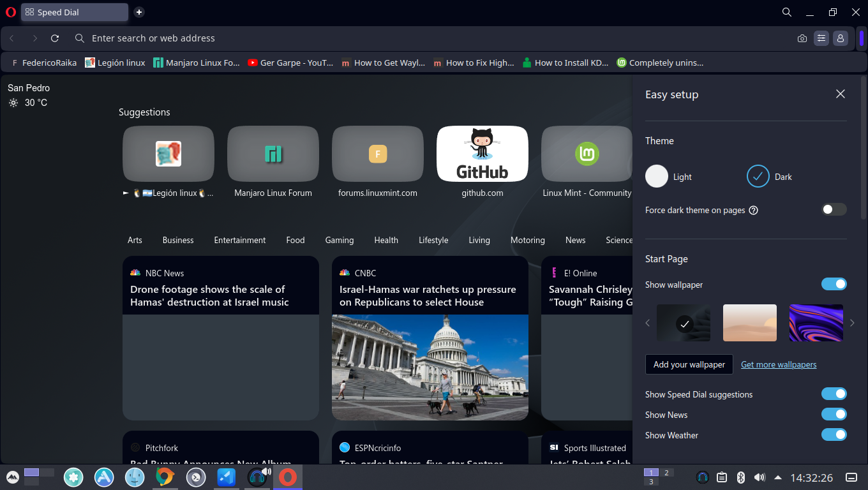Open the Manjaro Linux Fo... bookmark
Viewport: 868px width, 490px height.
coord(197,63)
